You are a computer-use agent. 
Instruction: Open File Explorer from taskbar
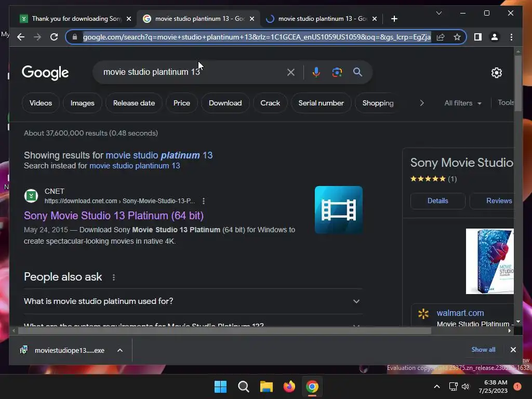tap(267, 387)
